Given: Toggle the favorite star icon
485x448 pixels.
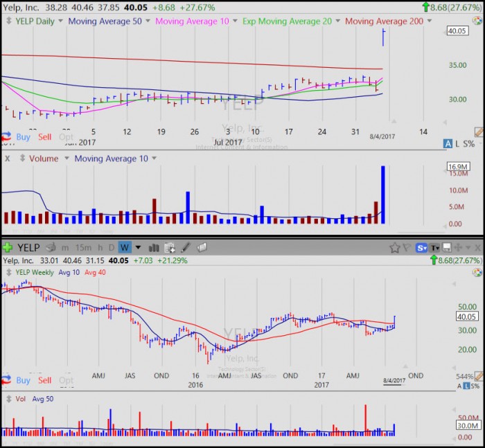Looking at the screenshot, I should coord(395,248).
